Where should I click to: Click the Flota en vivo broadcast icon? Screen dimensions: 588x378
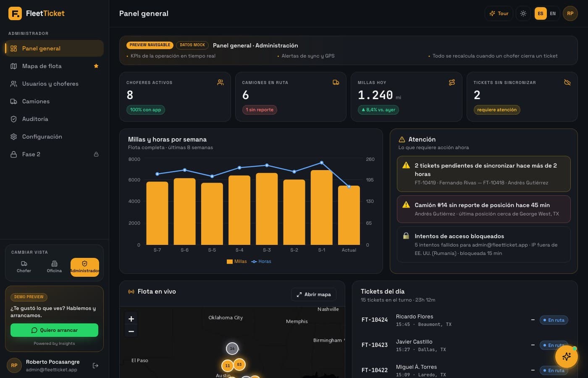(x=131, y=291)
